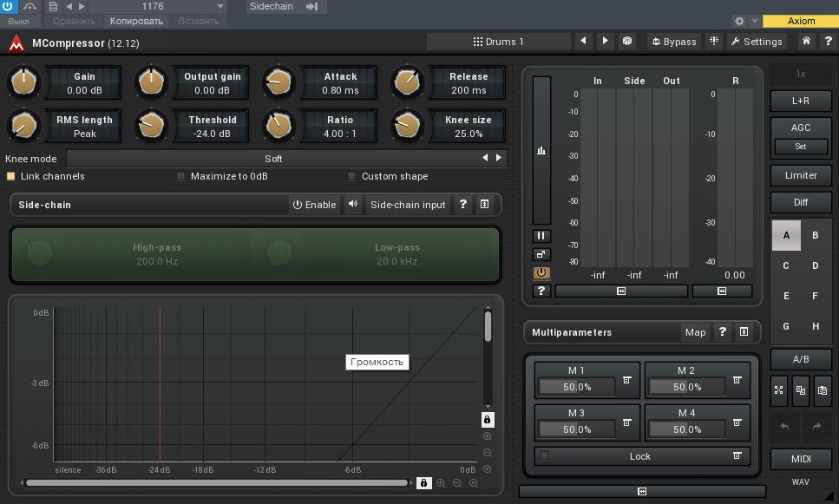Check the Custom shape option
The width and height of the screenshot is (839, 504).
(352, 176)
